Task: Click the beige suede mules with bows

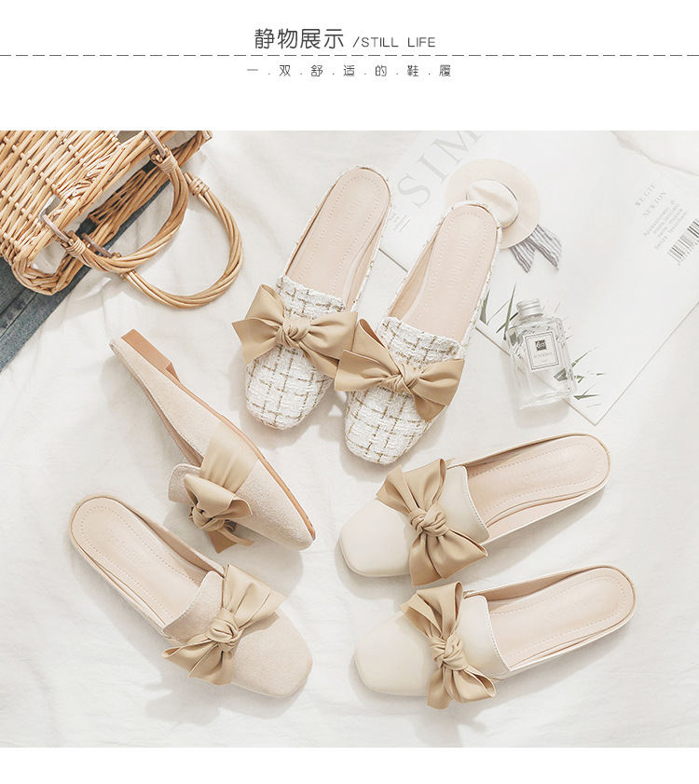Action: [192, 512]
